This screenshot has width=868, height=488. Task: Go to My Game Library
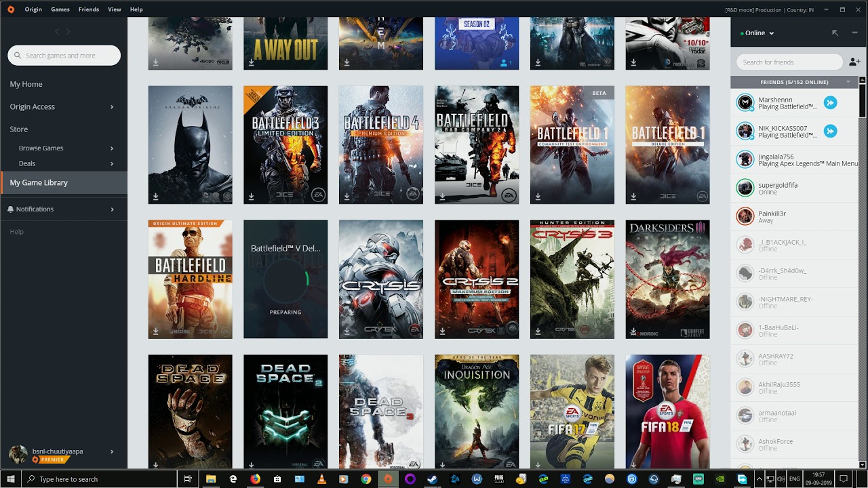click(x=64, y=182)
